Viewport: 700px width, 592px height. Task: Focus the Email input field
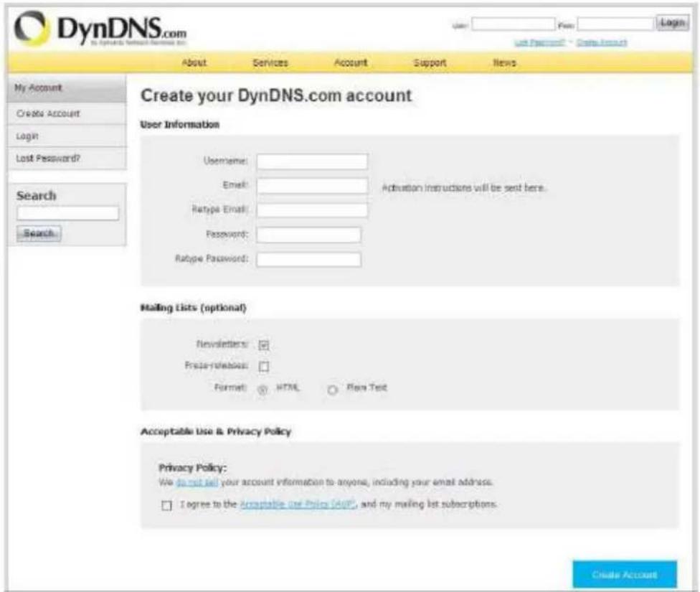[312, 186]
